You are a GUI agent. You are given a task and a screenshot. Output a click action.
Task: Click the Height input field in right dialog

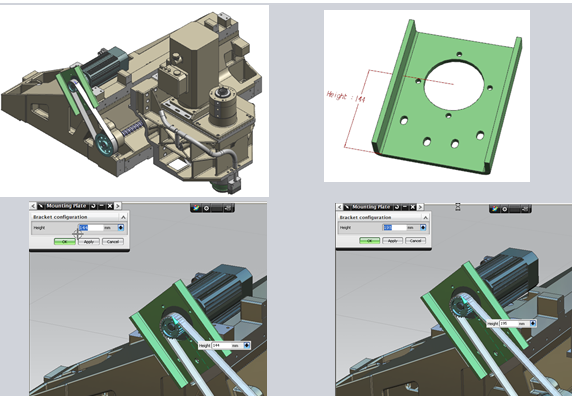point(394,228)
